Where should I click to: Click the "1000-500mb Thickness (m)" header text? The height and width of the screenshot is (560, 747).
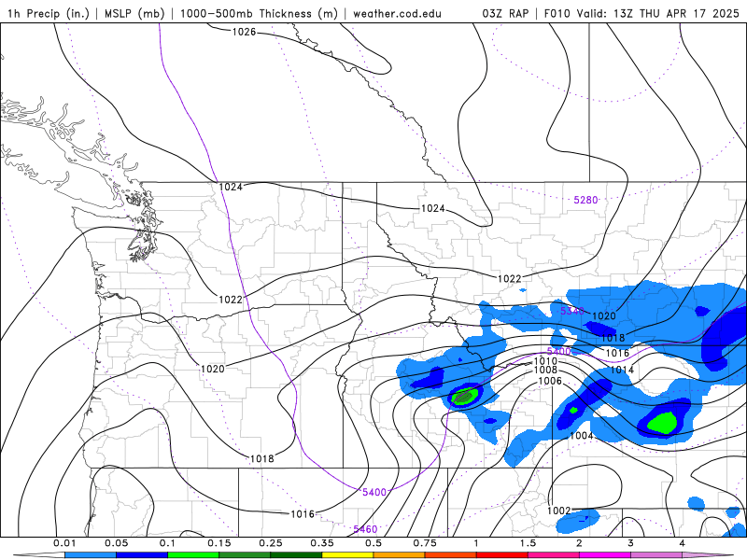[259, 13]
